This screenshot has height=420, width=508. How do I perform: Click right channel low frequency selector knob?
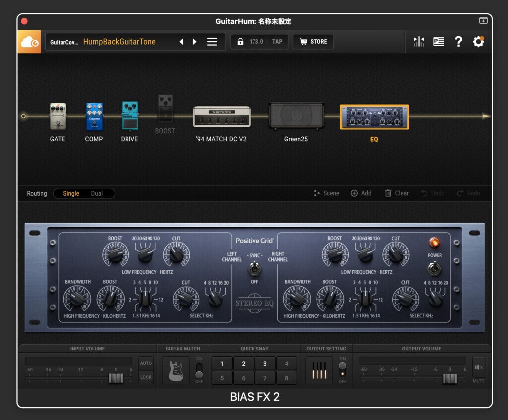365,254
